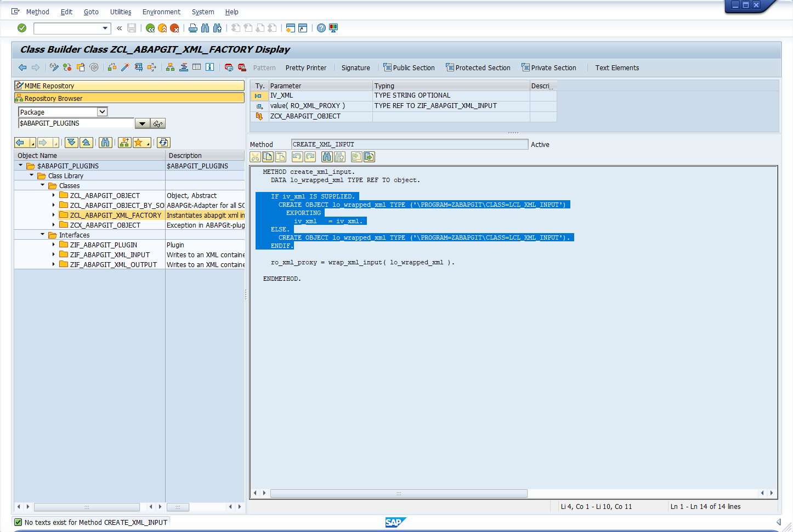
Task: Collapse the Classes folder node
Action: [x=43, y=185]
